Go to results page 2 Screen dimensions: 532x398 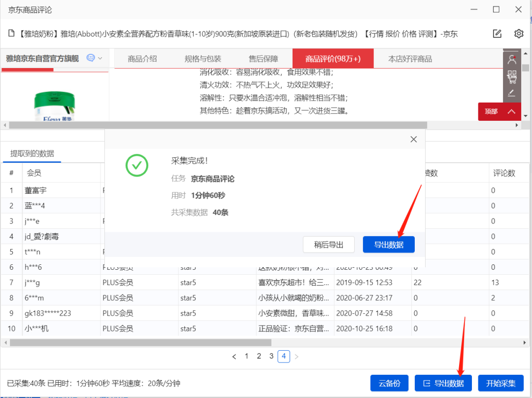pyautogui.click(x=259, y=356)
